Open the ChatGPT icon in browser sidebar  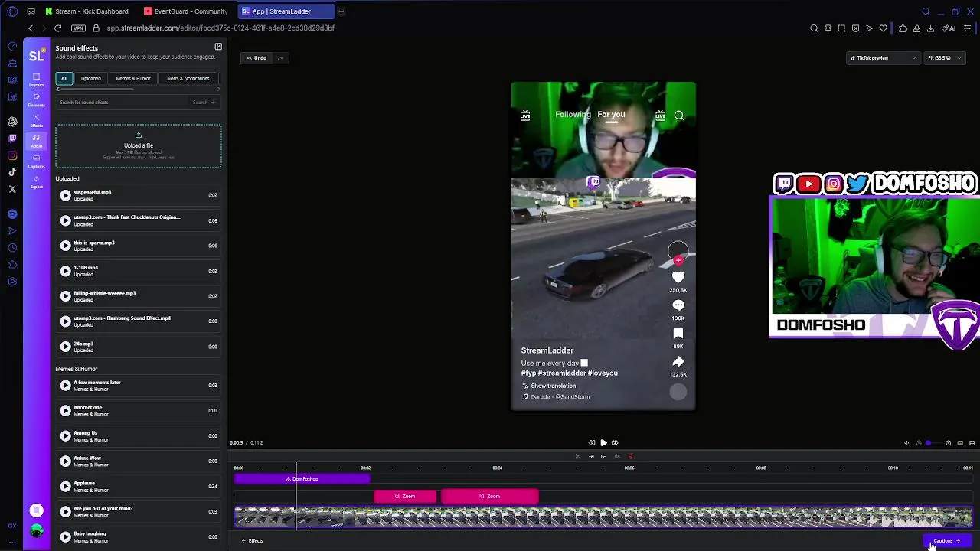click(x=12, y=122)
